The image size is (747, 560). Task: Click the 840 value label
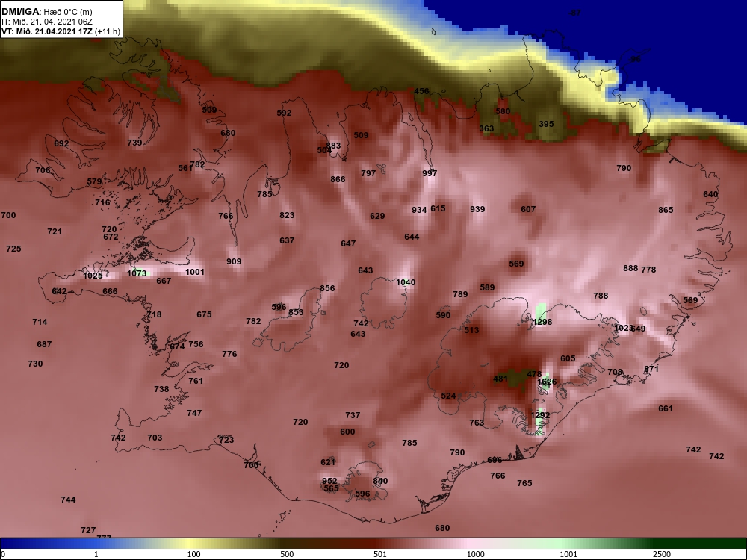tap(380, 481)
